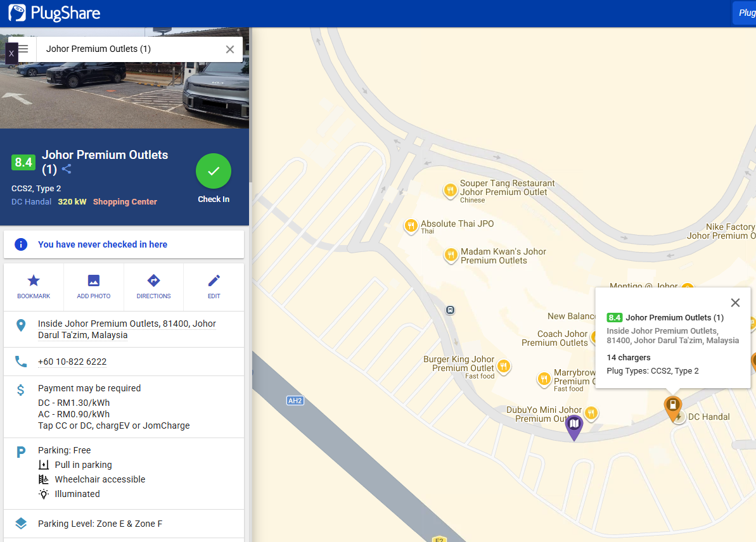Click the dark X button beside the hamburger menu
The height and width of the screenshot is (542, 756).
click(11, 53)
